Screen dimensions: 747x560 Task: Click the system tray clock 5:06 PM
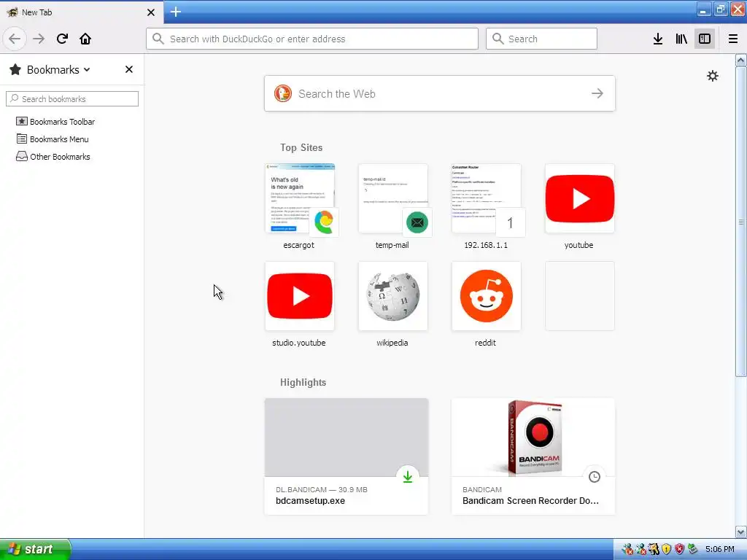click(x=719, y=550)
